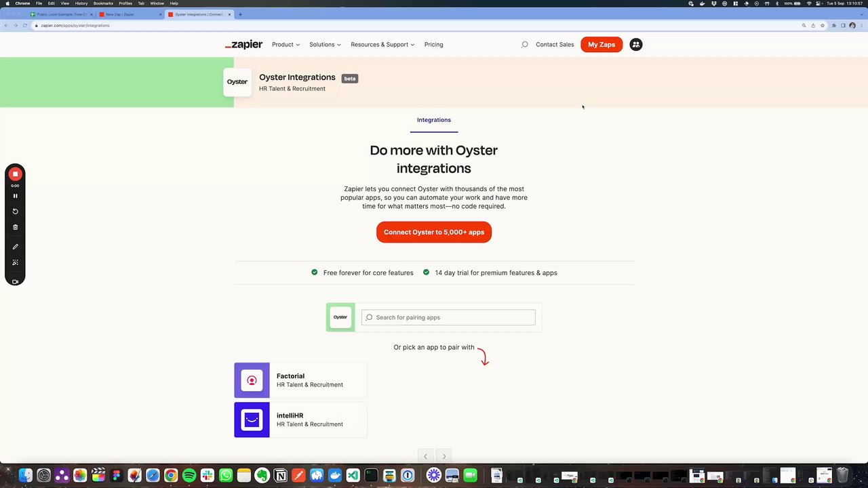Open Visual Studio Code from the dock
The width and height of the screenshot is (868, 488).
pos(353,476)
